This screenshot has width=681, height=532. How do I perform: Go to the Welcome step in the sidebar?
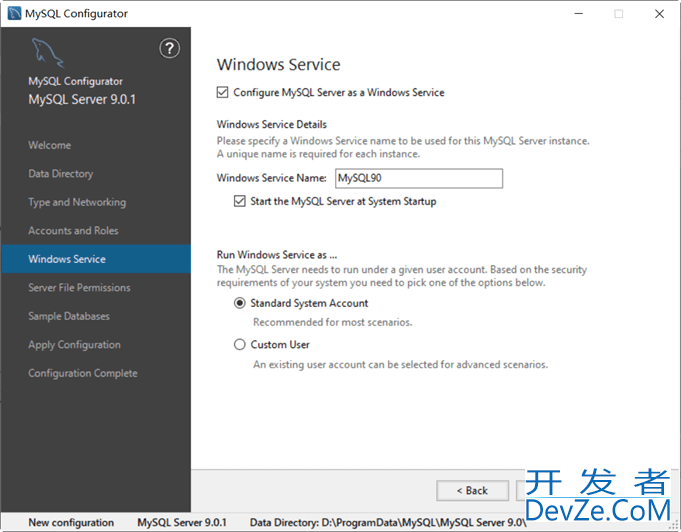[x=50, y=145]
